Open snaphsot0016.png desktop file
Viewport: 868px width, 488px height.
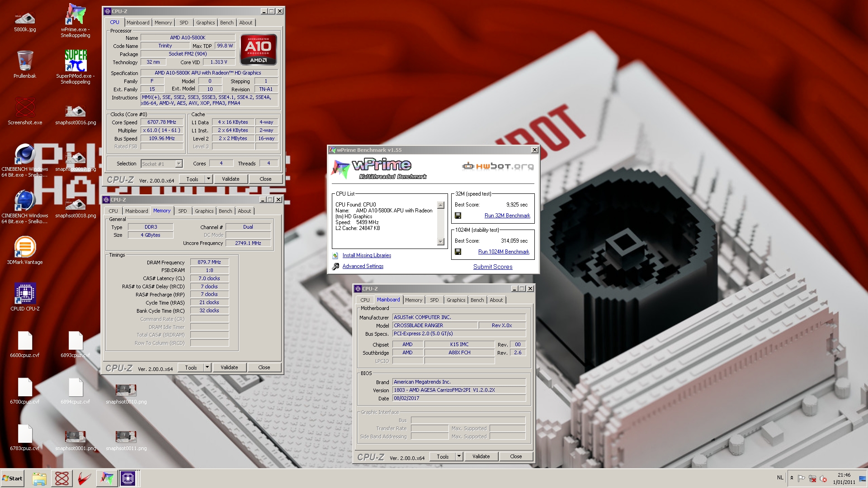pos(75,114)
